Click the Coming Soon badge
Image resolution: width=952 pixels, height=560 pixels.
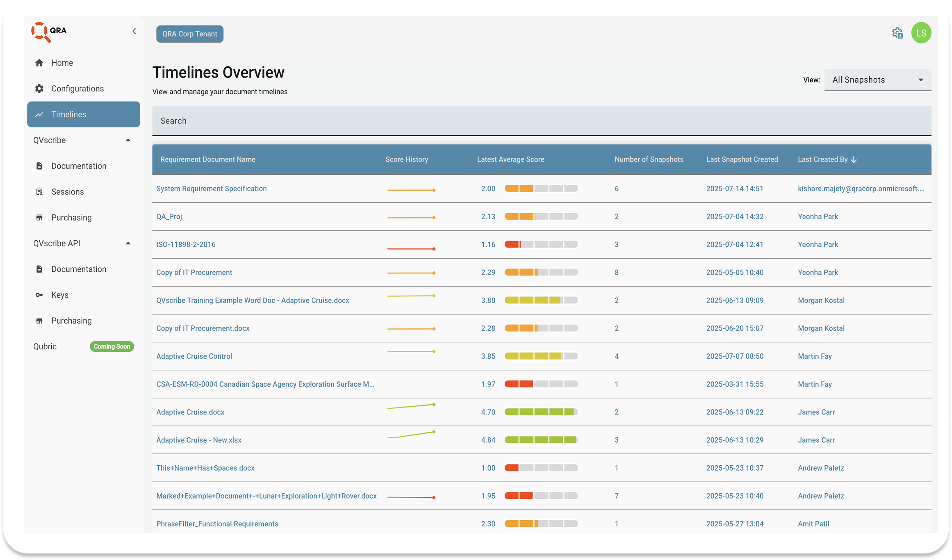tap(112, 346)
